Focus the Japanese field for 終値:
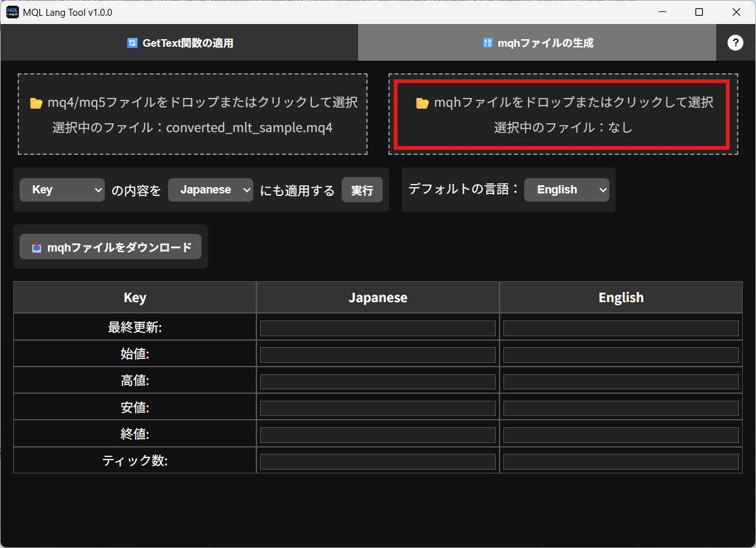The height and width of the screenshot is (548, 756). point(378,435)
